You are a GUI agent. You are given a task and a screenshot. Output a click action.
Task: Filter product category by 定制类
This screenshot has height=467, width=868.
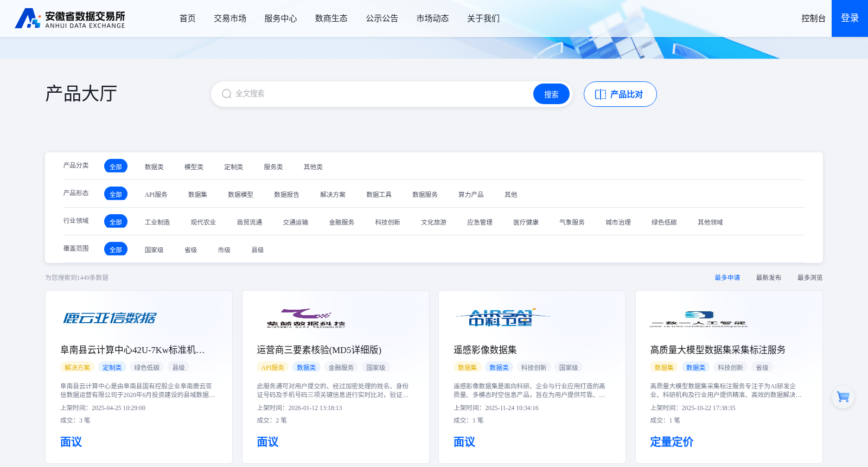click(x=233, y=167)
